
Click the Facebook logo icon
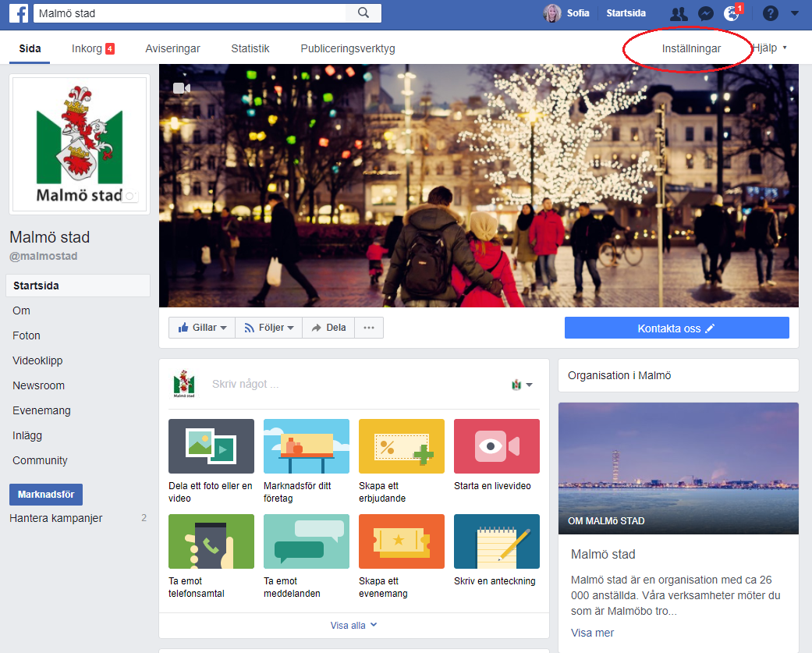[19, 13]
